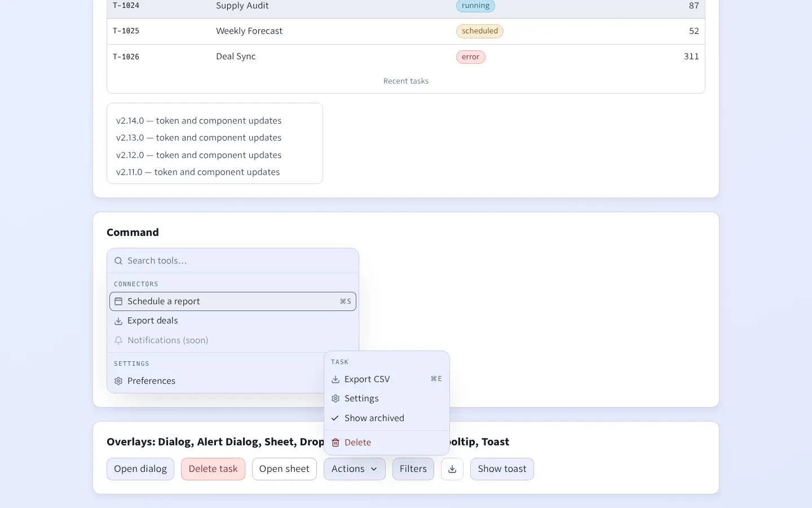812x508 pixels.
Task: Click the search magnifier icon in Command
Action: pyautogui.click(x=118, y=261)
